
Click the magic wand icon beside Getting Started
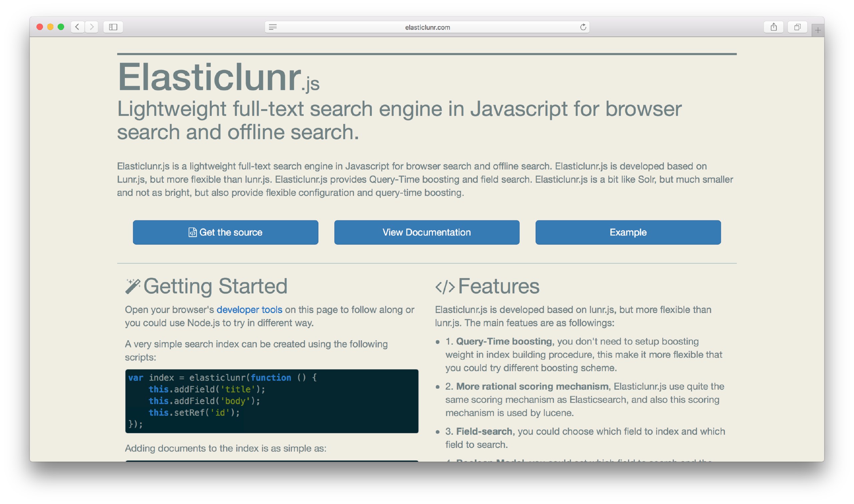pyautogui.click(x=132, y=286)
